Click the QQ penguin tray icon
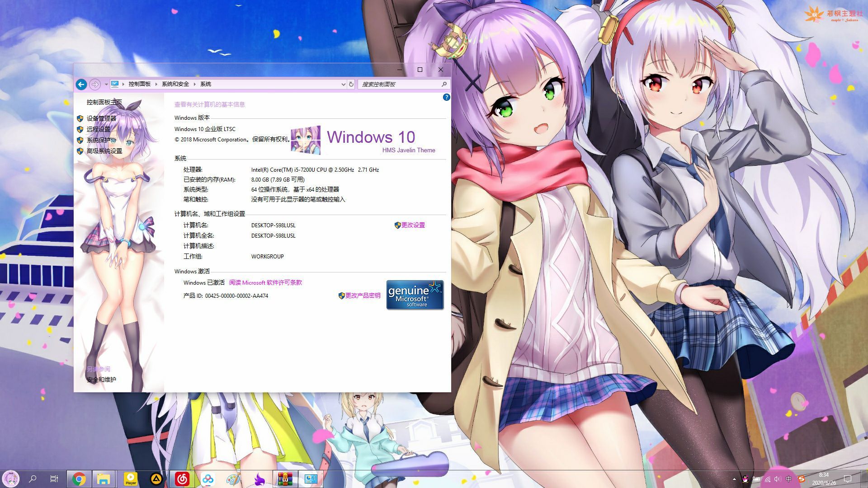Screen dimensions: 868x488 745,479
